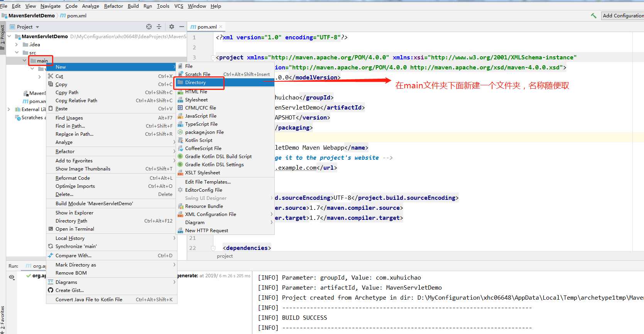This screenshot has width=644, height=334.
Task: Click Add Configuration button
Action: tap(622, 15)
